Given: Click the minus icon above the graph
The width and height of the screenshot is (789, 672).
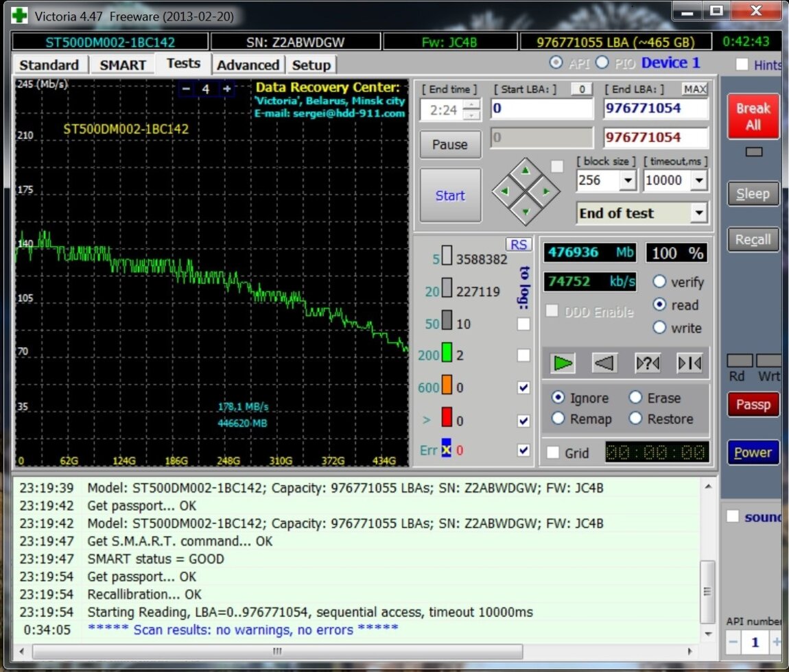Looking at the screenshot, I should 186,88.
